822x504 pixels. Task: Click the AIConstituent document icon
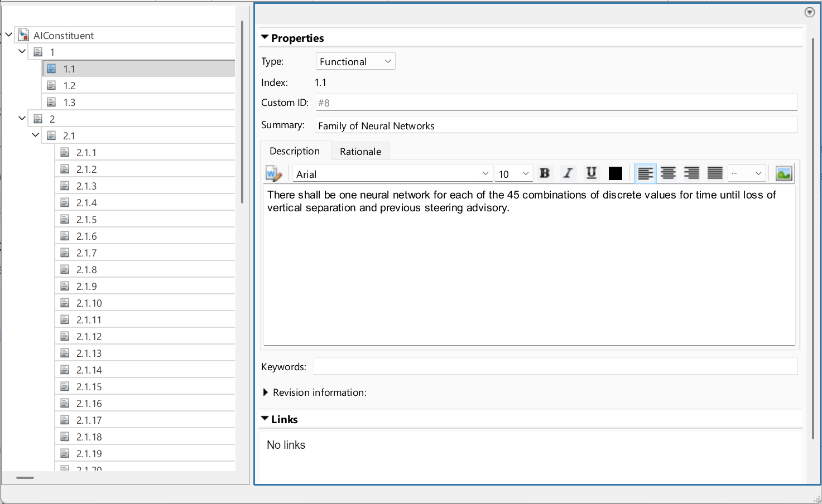pos(23,35)
